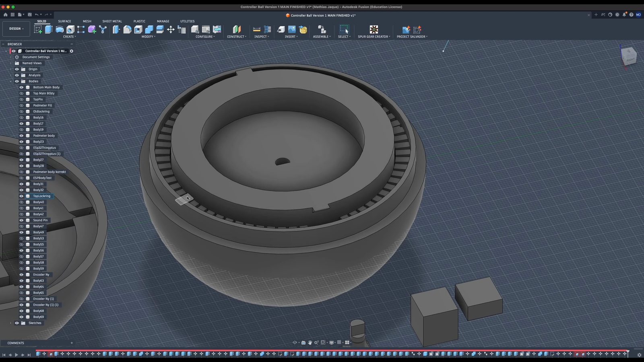Select the Fillet tool
Image resolution: width=644 pixels, height=362 pixels.
point(127,29)
